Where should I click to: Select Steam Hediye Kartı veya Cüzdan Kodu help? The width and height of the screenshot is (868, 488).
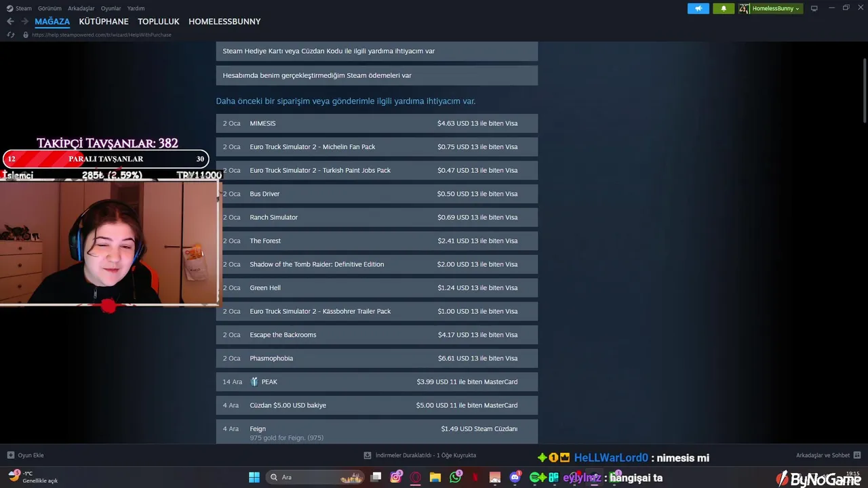(x=377, y=51)
